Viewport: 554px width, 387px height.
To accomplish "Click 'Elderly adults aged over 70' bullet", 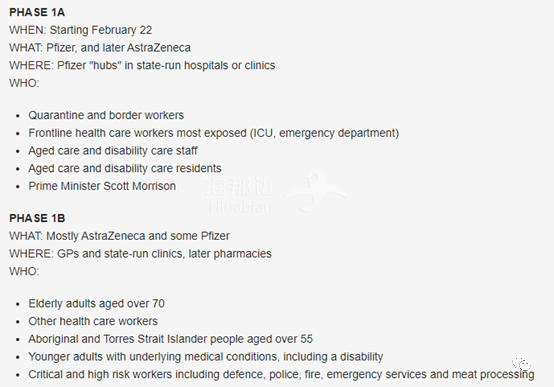I will (96, 304).
